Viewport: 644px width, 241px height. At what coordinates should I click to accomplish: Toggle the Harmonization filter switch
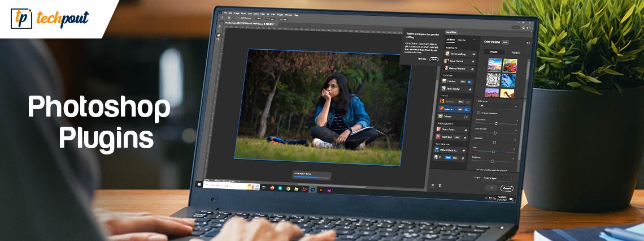click(x=468, y=102)
